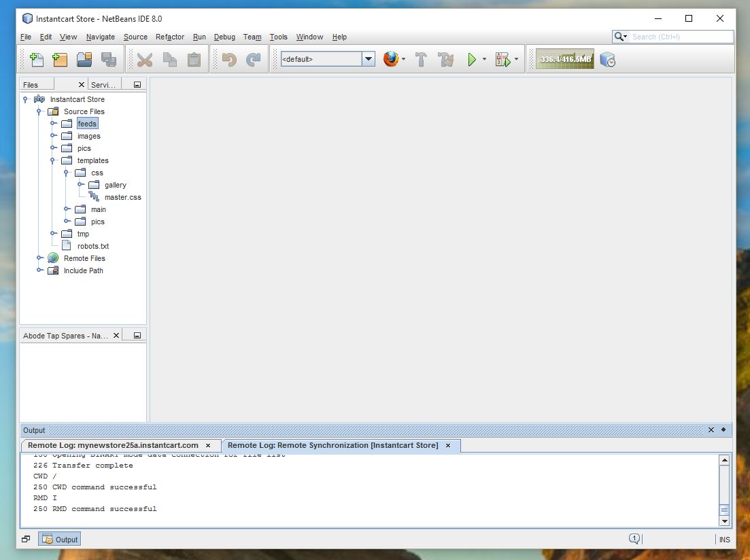750x560 pixels.
Task: Click the Paste clipboard icon
Action: (194, 59)
